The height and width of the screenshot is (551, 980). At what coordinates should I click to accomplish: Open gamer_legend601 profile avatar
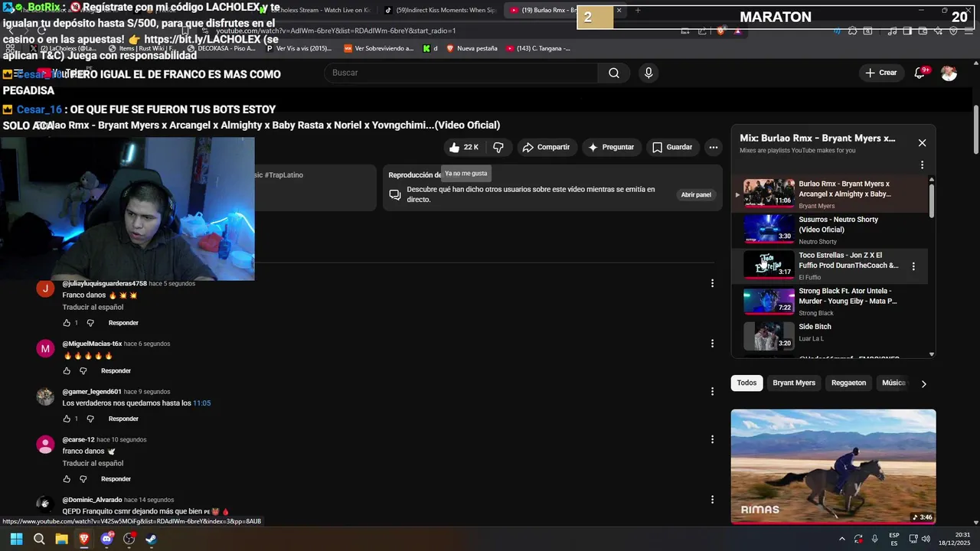click(45, 396)
